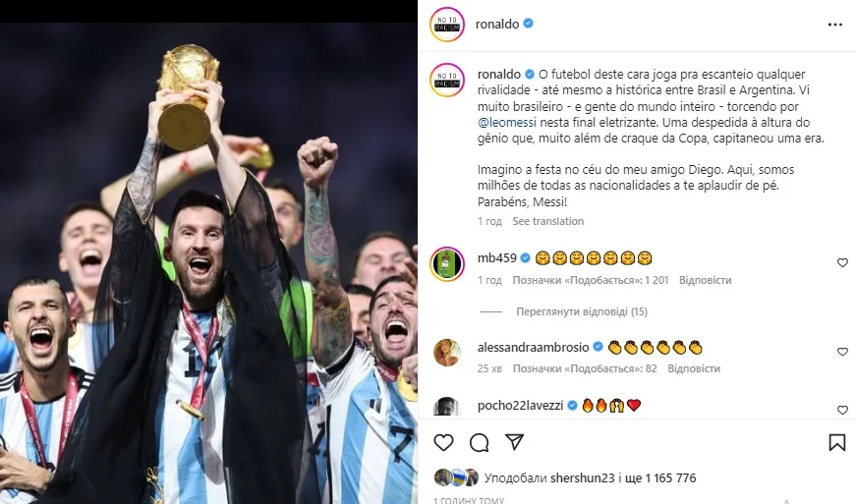Expand Переглянути відповіді (15) replies
Viewport: 856px width, 504px height.
(x=582, y=311)
